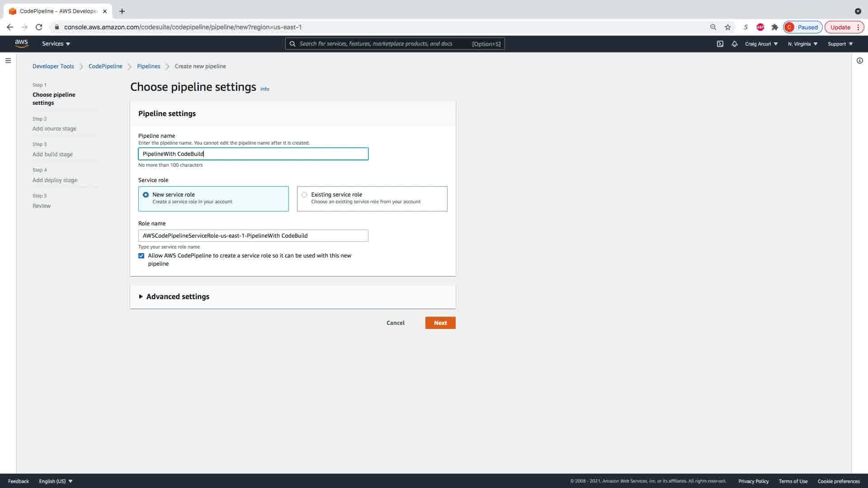
Task: Reload the page with refresh icon
Action: click(39, 27)
